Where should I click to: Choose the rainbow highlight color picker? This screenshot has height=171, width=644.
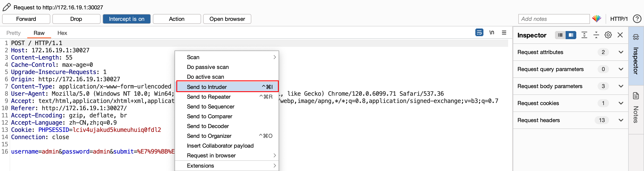coord(597,19)
